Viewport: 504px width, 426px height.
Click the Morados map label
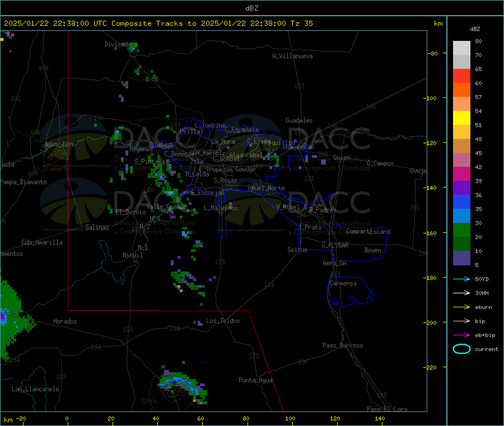click(66, 321)
